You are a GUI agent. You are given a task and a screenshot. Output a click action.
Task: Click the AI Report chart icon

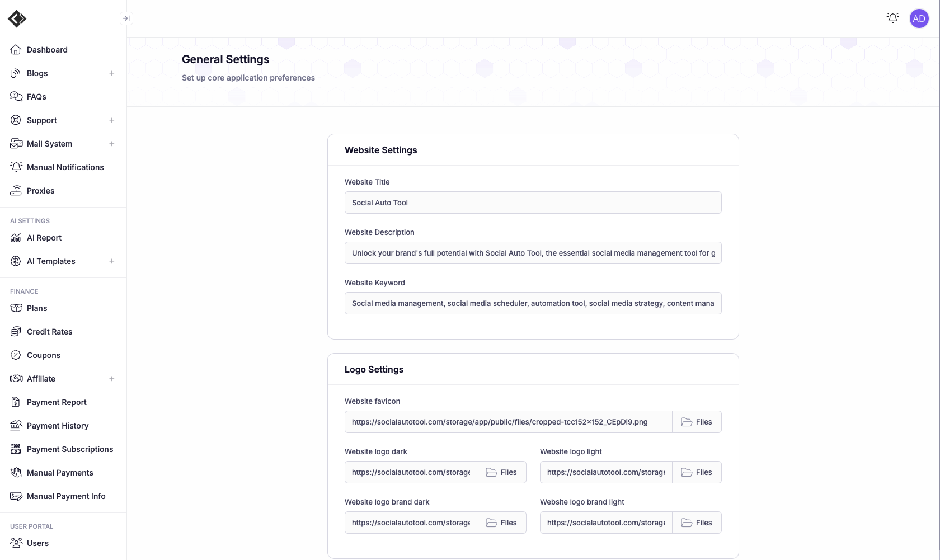16,238
